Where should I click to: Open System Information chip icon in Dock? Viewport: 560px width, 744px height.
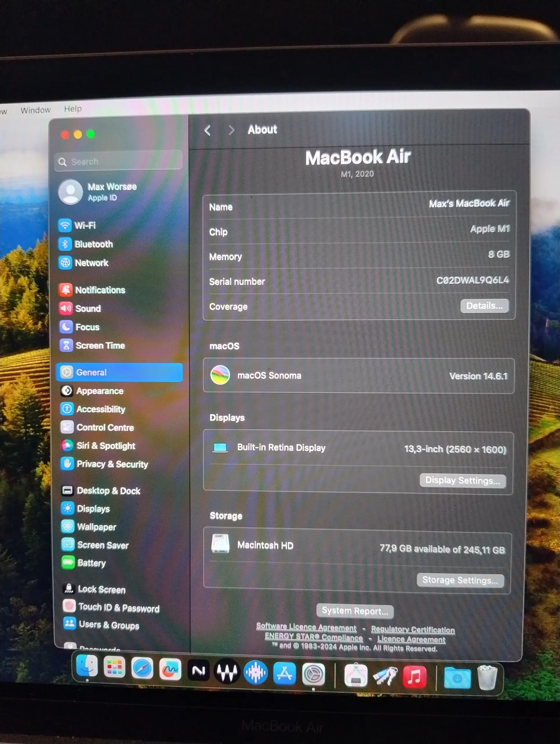pyautogui.click(x=356, y=675)
